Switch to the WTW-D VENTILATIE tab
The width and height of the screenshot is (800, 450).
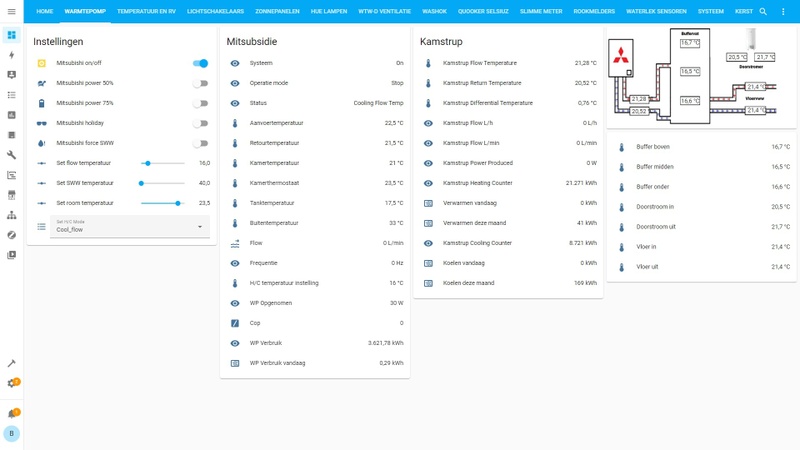coord(384,11)
